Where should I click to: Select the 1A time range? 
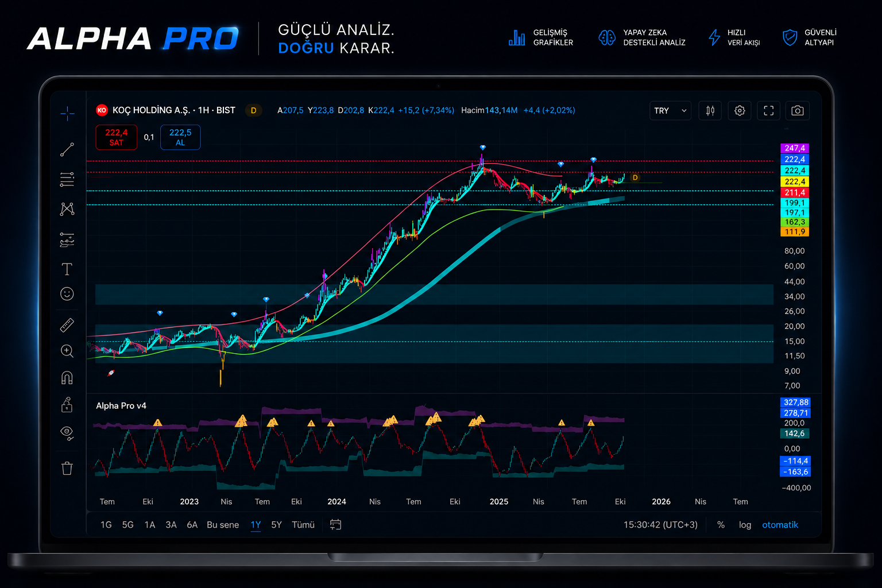(150, 525)
